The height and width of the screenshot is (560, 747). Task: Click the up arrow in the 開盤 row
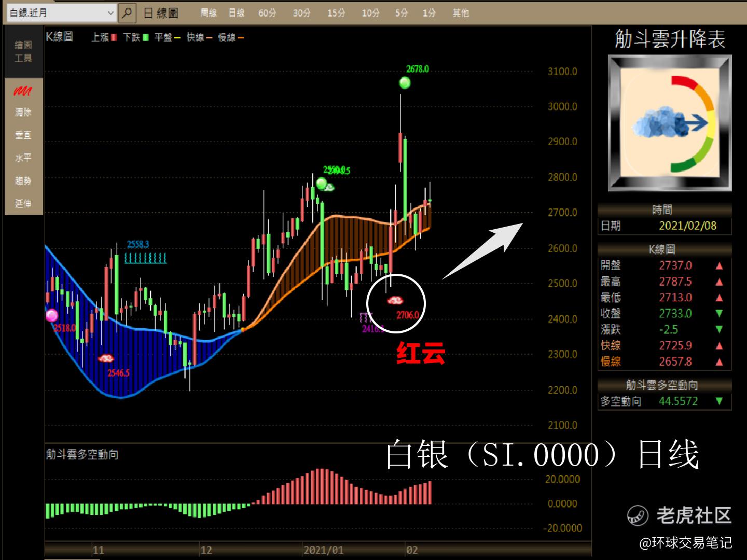[719, 266]
